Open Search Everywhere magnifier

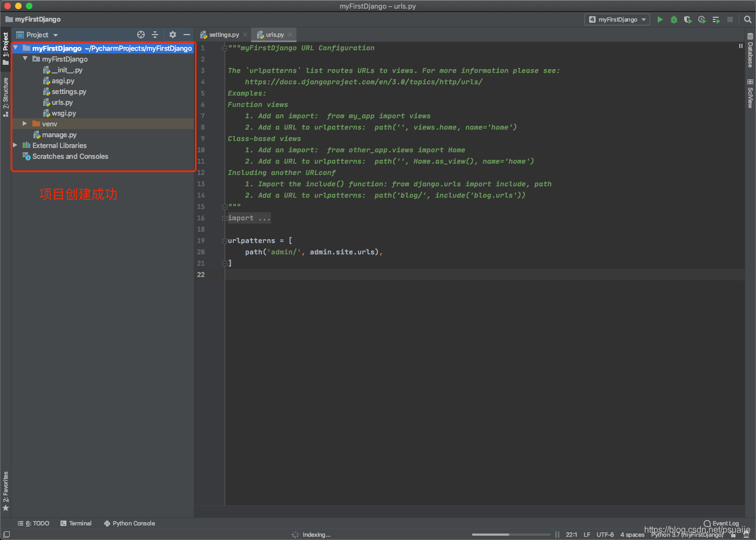pos(748,19)
